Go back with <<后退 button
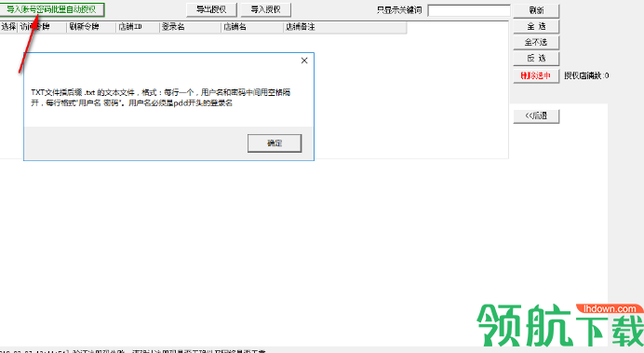Image resolution: width=644 pixels, height=353 pixels. 536,115
